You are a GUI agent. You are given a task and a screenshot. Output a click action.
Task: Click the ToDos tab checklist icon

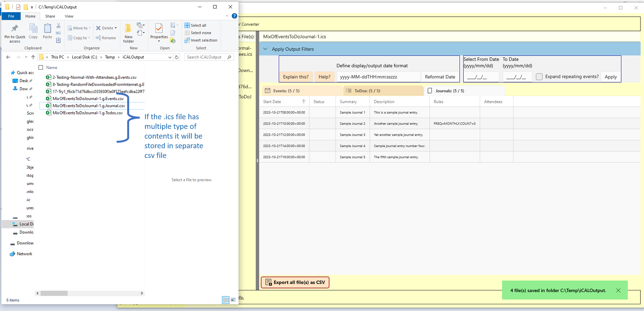coord(349,91)
